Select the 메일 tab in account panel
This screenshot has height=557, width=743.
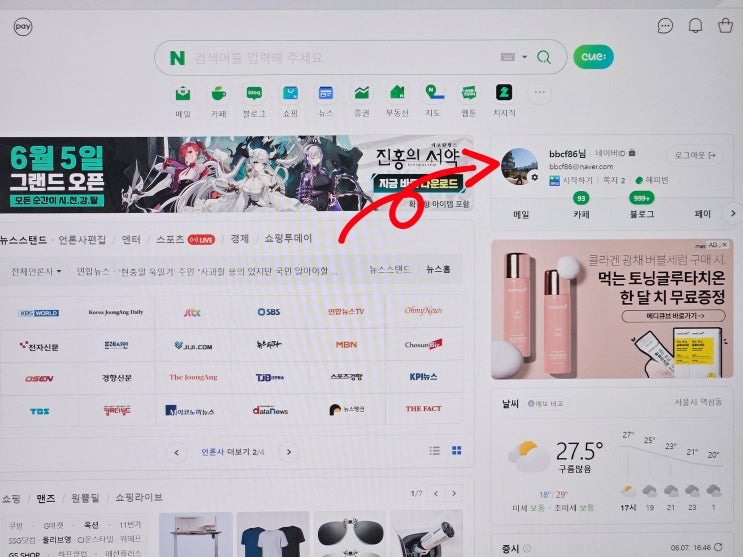(x=521, y=214)
